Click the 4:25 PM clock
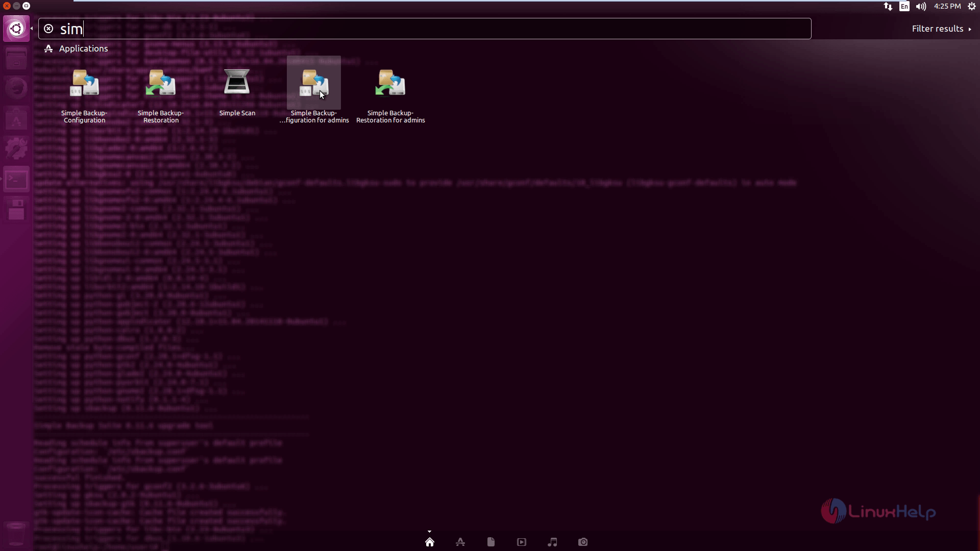The width and height of the screenshot is (980, 551). point(947,6)
